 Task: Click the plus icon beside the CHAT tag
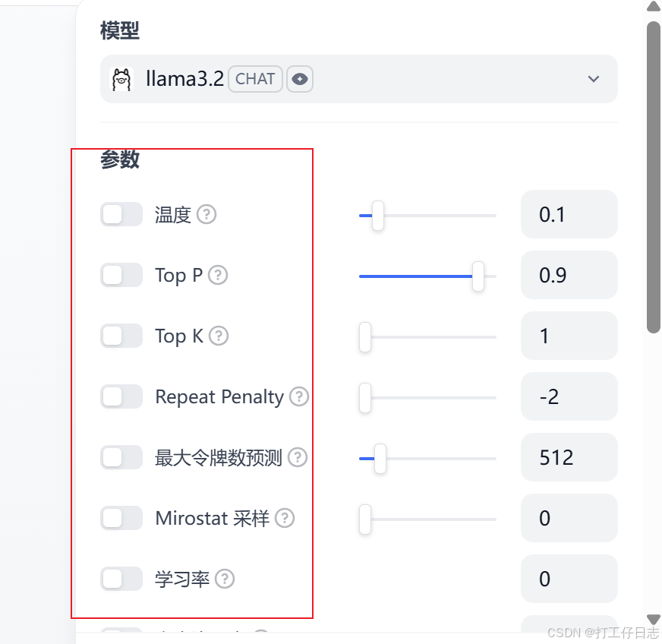point(300,78)
